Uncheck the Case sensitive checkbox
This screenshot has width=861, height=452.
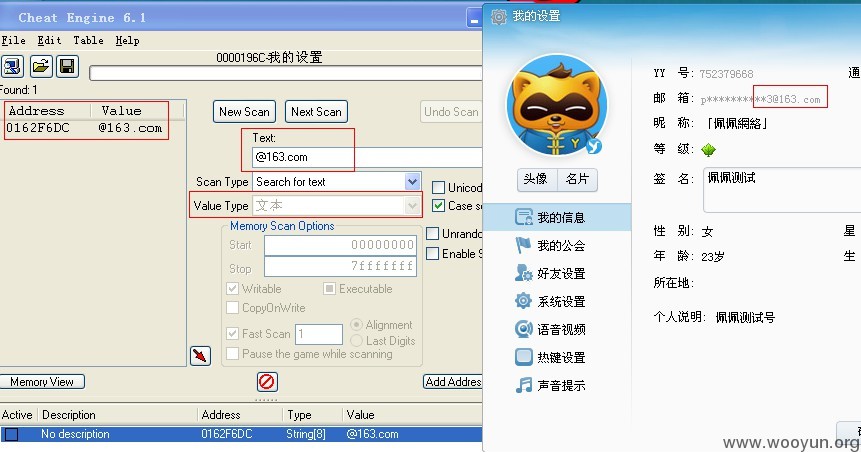tap(438, 205)
